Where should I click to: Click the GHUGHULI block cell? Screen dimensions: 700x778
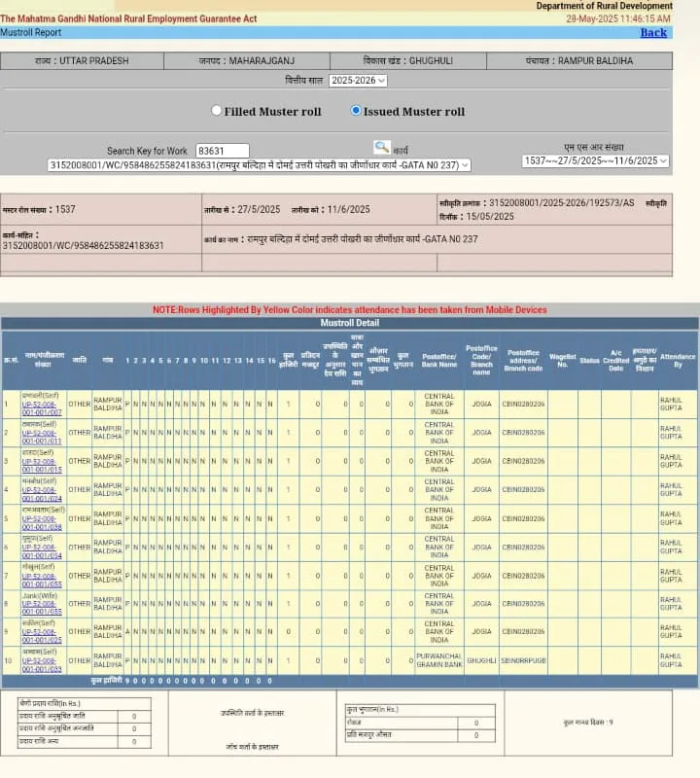pyautogui.click(x=407, y=61)
